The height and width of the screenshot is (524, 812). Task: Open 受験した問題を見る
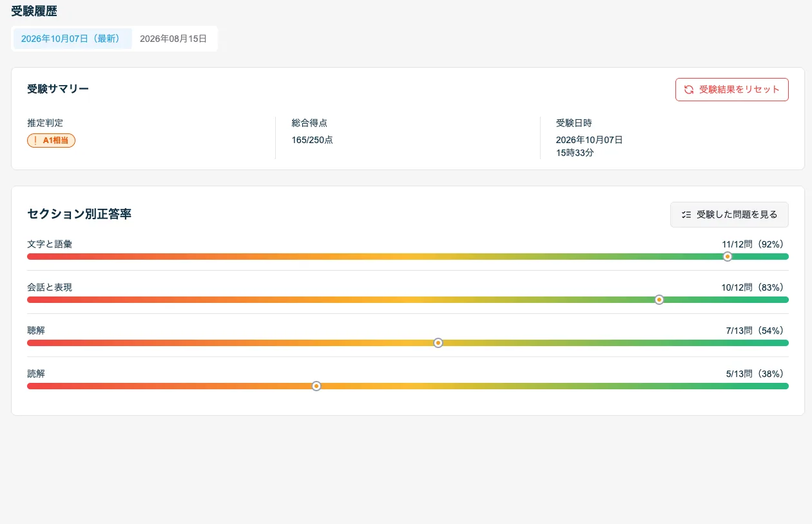[x=730, y=215]
